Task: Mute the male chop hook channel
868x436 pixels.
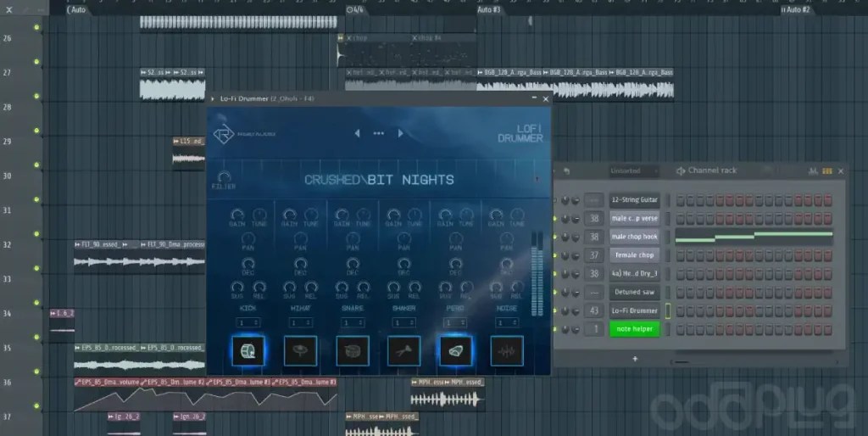Action: pos(555,237)
